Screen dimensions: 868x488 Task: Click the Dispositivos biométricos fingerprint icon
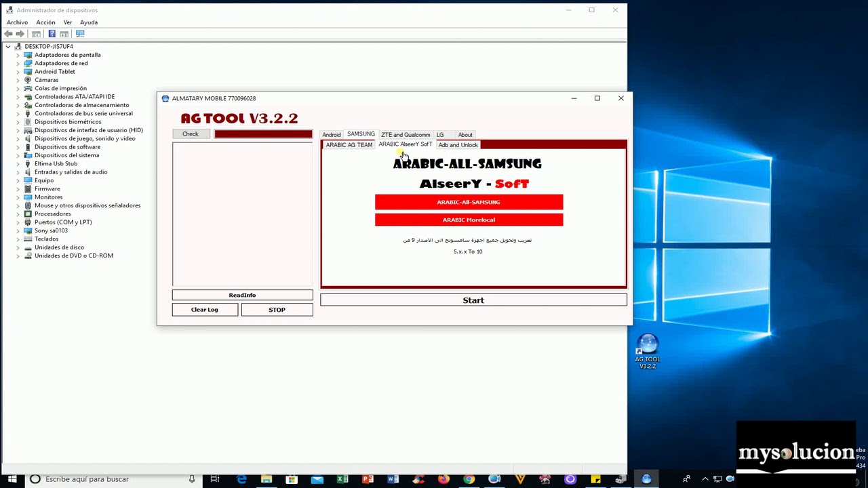tap(28, 122)
